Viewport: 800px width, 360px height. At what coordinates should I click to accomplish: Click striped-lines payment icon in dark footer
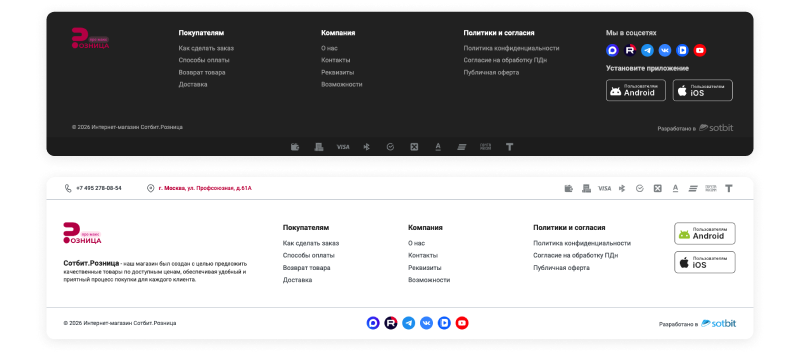coord(462,147)
